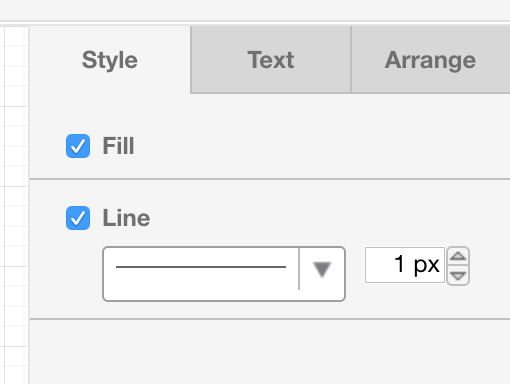Click the up arrow of line width stepper
Screen dimensions: 510x384
458,256
